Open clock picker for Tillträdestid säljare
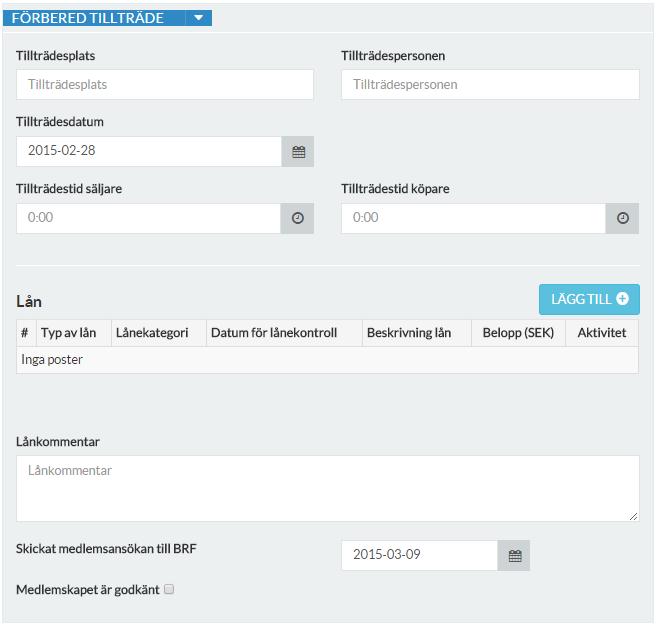Image resolution: width=657 pixels, height=626 pixels. 297,218
